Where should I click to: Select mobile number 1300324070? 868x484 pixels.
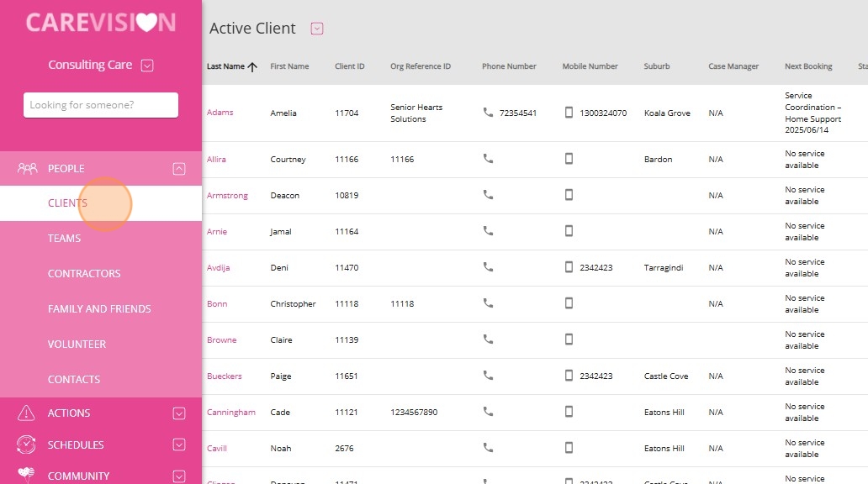(603, 113)
